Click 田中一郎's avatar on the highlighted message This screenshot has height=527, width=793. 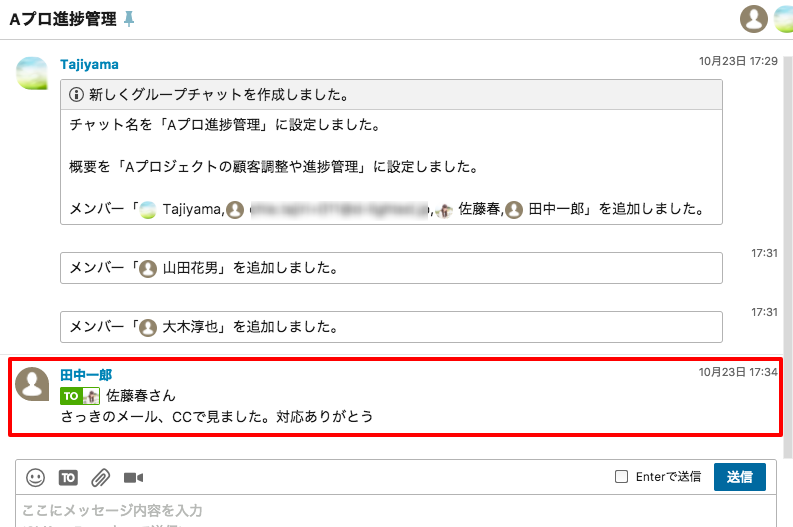[32, 384]
